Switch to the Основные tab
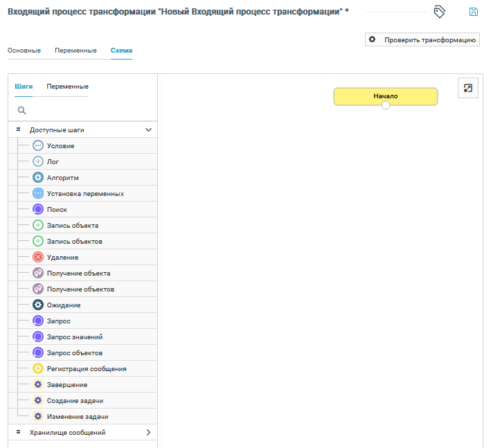 24,51
